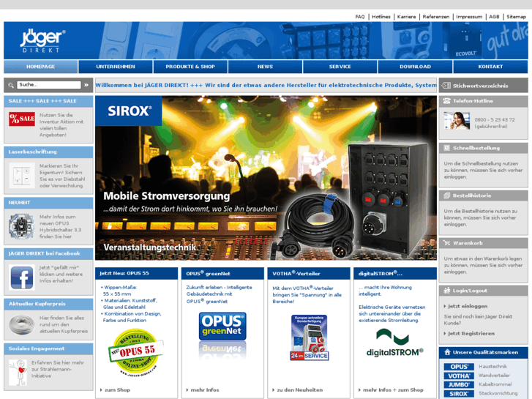Viewport: 532px width, 399px height.
Task: Click the Schnellbestellung icon
Action: [x=447, y=148]
